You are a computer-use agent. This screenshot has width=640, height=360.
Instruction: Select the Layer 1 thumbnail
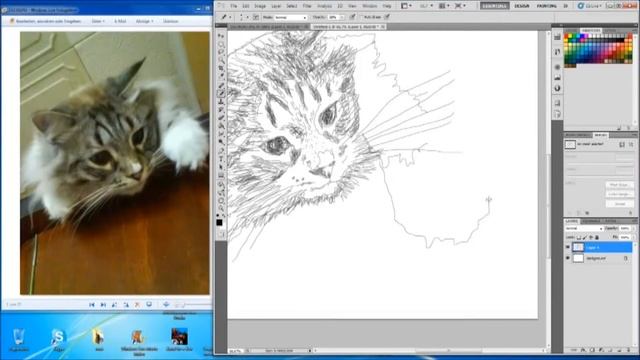578,247
